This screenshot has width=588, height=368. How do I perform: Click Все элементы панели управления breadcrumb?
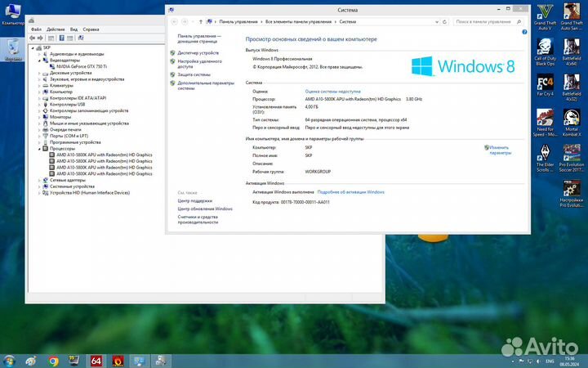298,22
